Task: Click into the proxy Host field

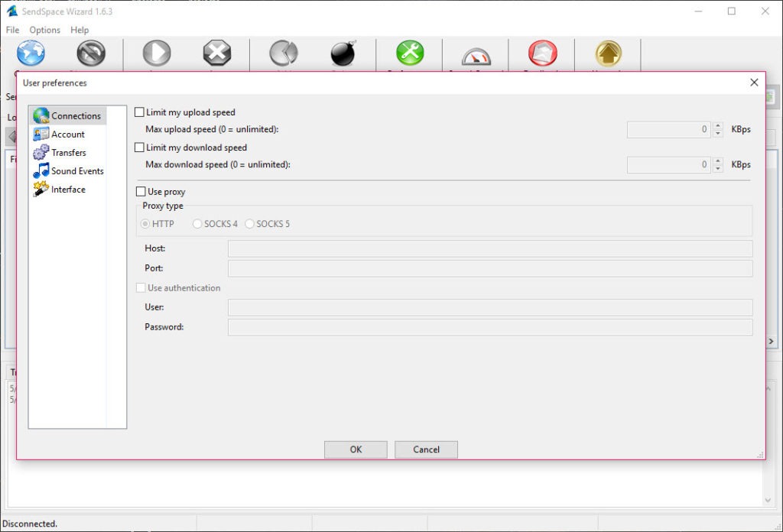Action: (490, 248)
